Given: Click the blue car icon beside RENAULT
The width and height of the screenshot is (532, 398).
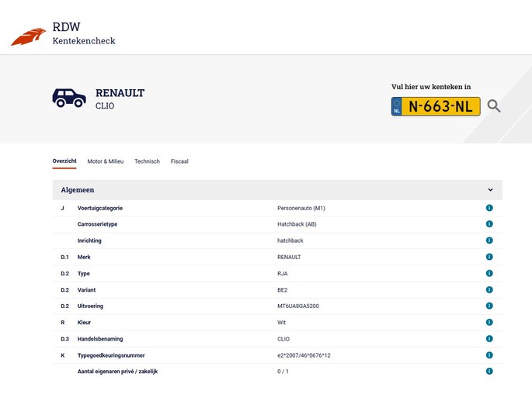Looking at the screenshot, I should click(x=69, y=98).
